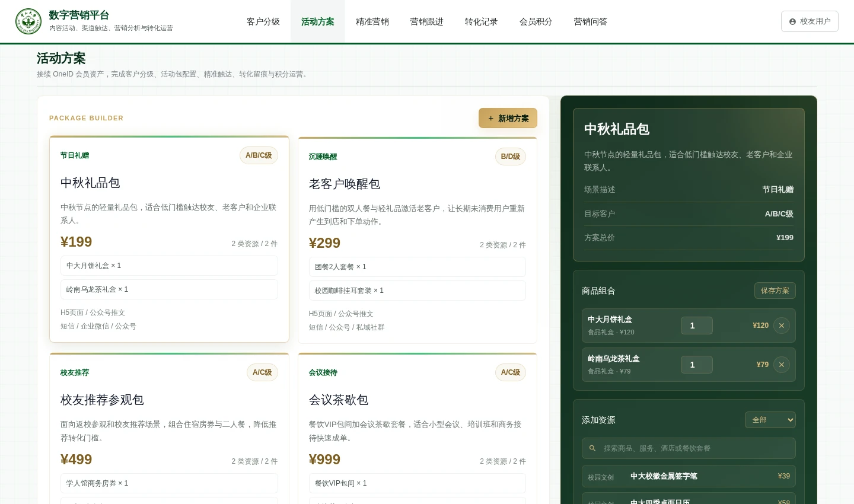Click the B/D级 badge on 老客户唤醒包
The image size is (854, 504).
pyautogui.click(x=511, y=157)
